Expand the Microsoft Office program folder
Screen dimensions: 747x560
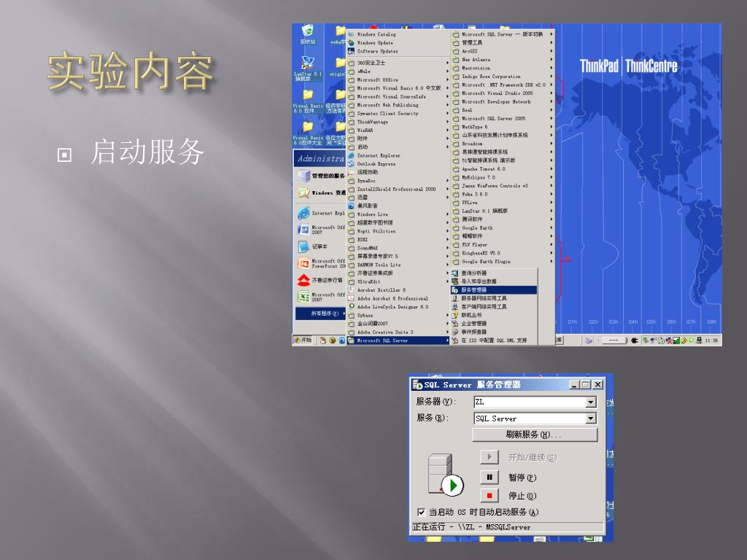[398, 80]
